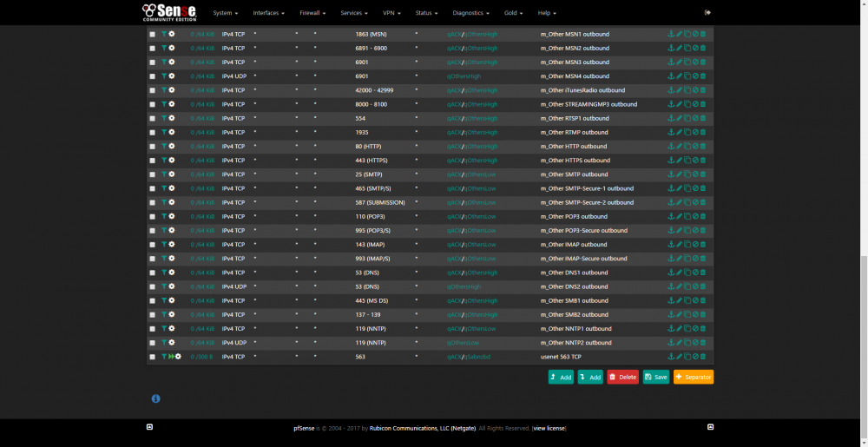The height and width of the screenshot is (447, 868).
Task: Delete the SMTP-Secure-1 outbound rule
Action: (x=703, y=188)
